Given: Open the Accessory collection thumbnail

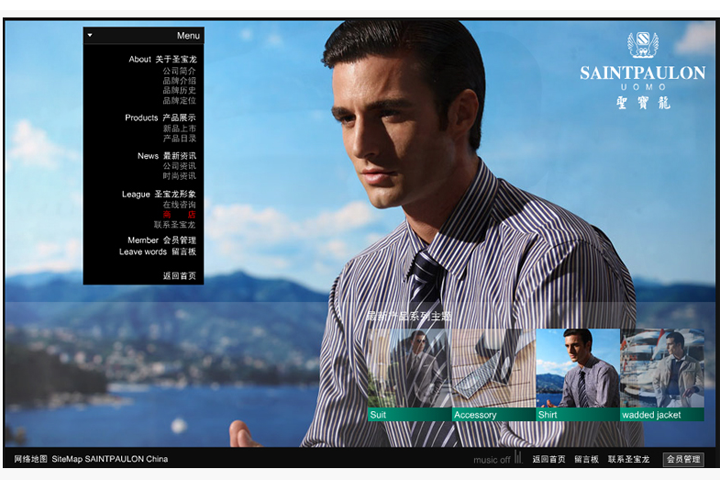Looking at the screenshot, I should pos(492,375).
